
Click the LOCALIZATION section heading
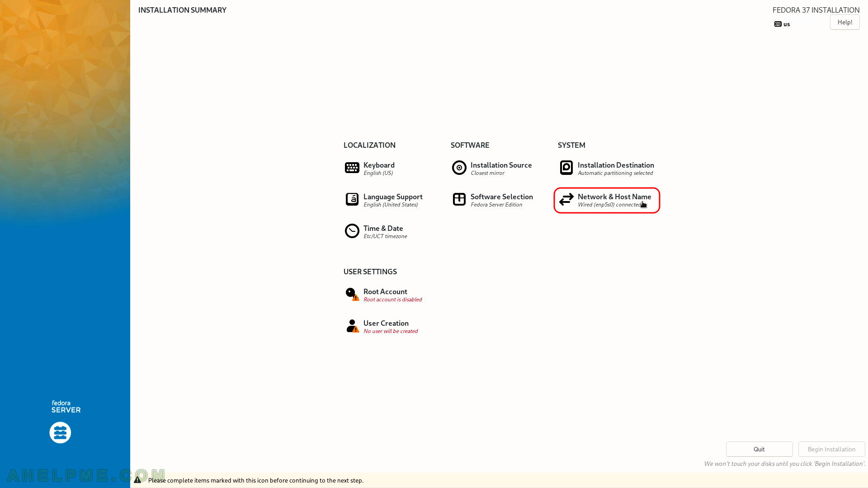[369, 145]
